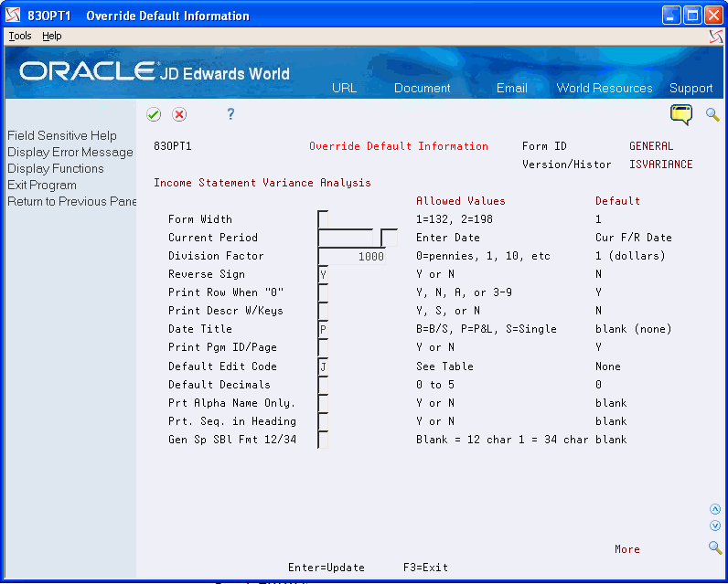Click the More indicator text
The image size is (728, 584).
[627, 549]
